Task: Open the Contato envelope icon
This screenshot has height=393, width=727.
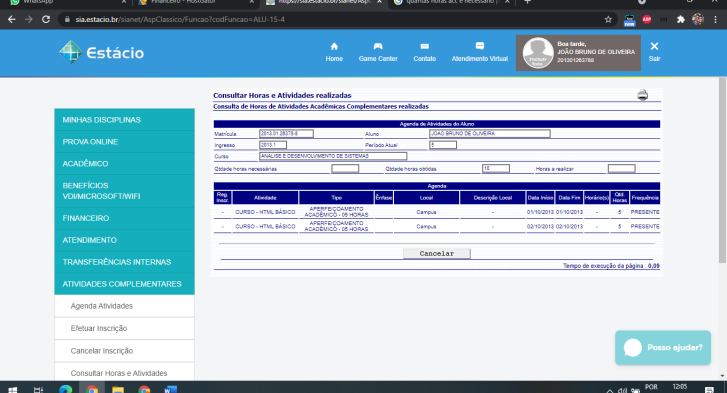Action: tap(424, 46)
